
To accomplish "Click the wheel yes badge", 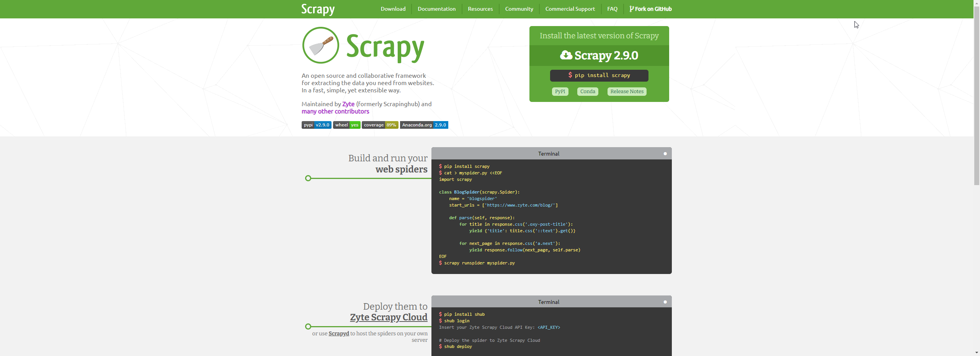I will (347, 125).
